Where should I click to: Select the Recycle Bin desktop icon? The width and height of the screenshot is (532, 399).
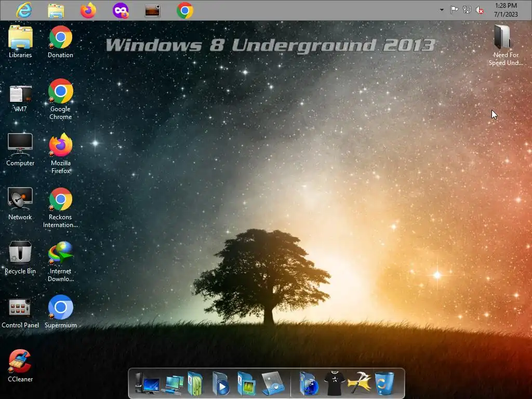pos(20,258)
